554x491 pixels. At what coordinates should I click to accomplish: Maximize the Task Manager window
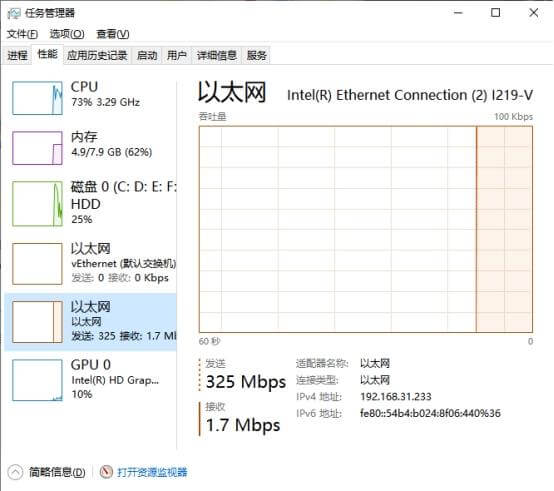click(x=496, y=13)
